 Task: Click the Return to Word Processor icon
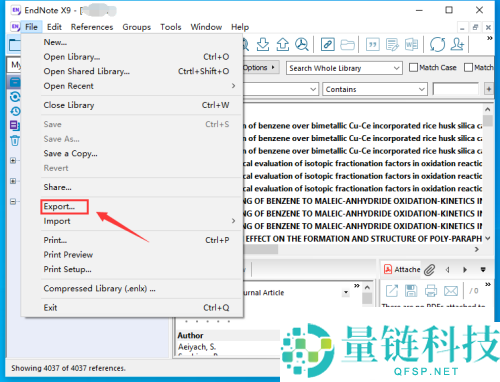(x=411, y=44)
